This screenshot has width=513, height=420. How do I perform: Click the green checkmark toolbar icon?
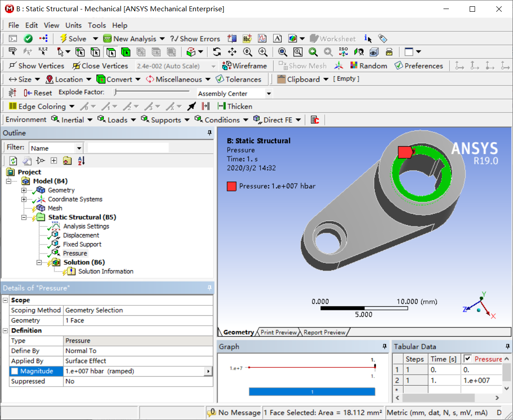click(28, 38)
